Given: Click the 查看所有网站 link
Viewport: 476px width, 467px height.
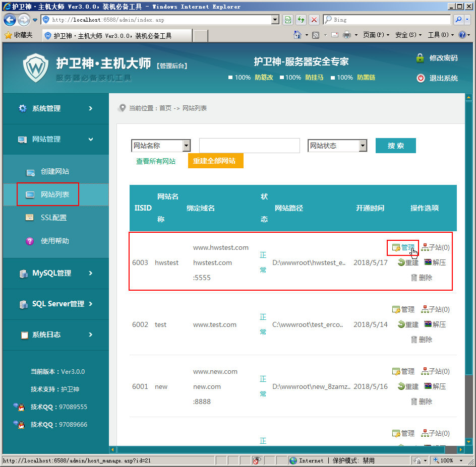Looking at the screenshot, I should click(156, 161).
